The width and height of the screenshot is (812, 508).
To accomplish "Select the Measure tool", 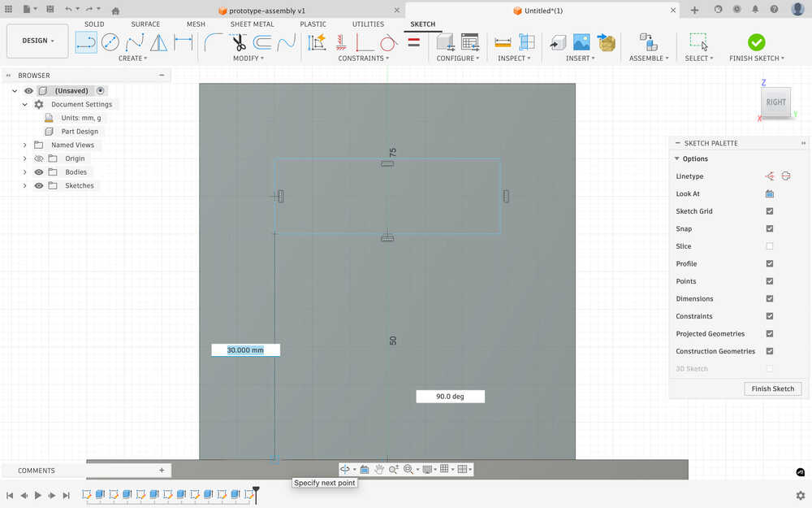I will coord(503,42).
